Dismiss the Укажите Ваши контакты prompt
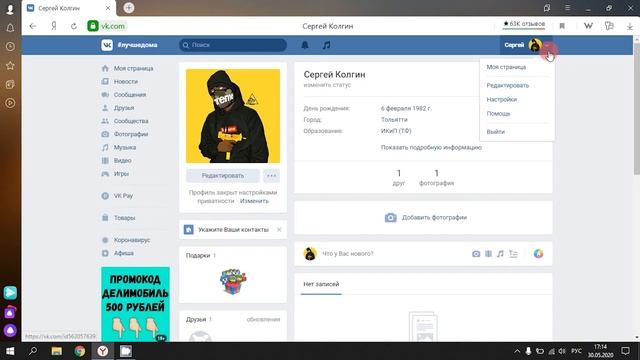This screenshot has height=360, width=640. point(279,230)
